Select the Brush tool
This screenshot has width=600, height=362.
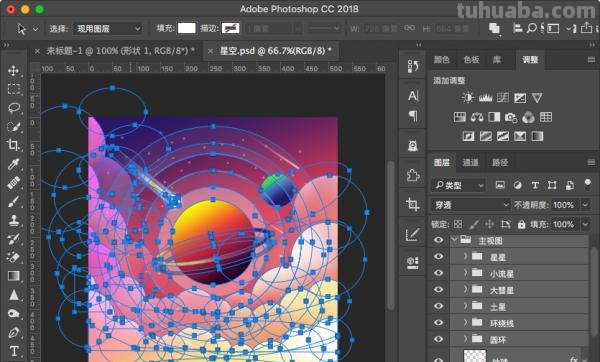(x=14, y=201)
